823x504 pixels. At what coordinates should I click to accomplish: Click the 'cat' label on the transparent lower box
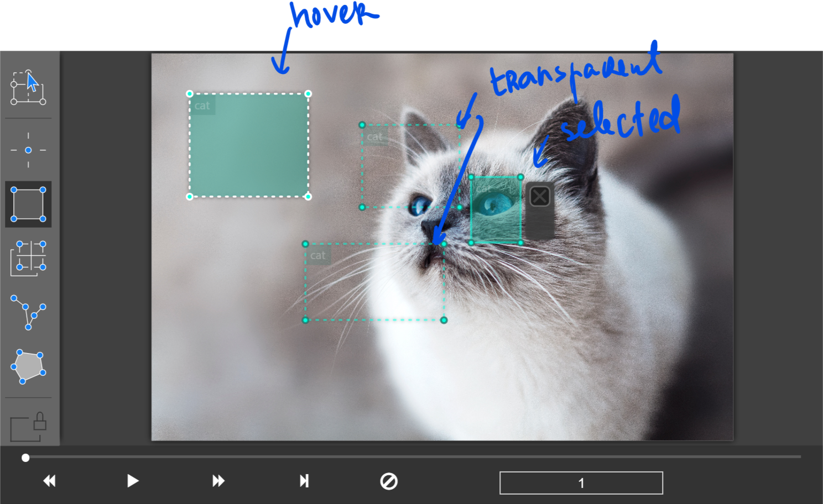tap(318, 255)
